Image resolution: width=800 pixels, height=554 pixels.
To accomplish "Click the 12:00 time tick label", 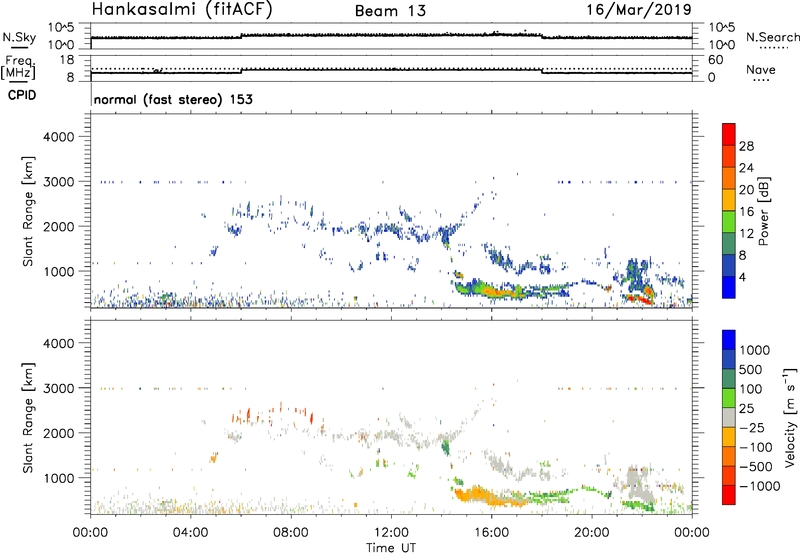I will [391, 533].
